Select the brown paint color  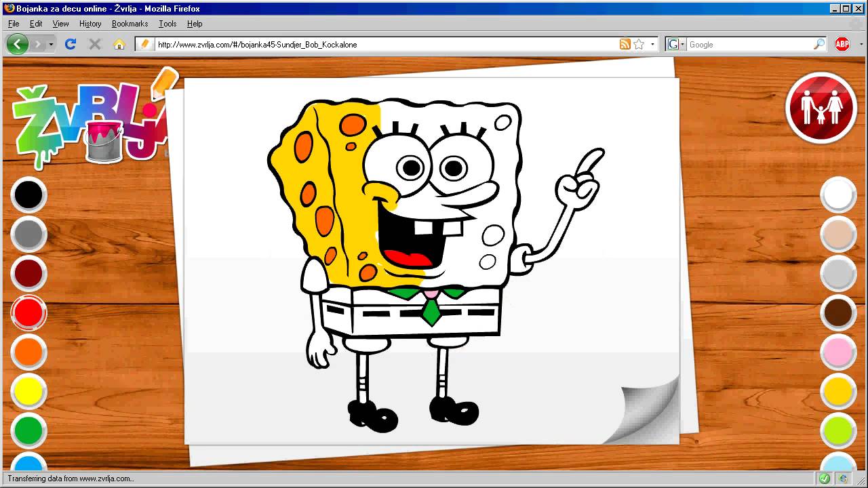[838, 313]
